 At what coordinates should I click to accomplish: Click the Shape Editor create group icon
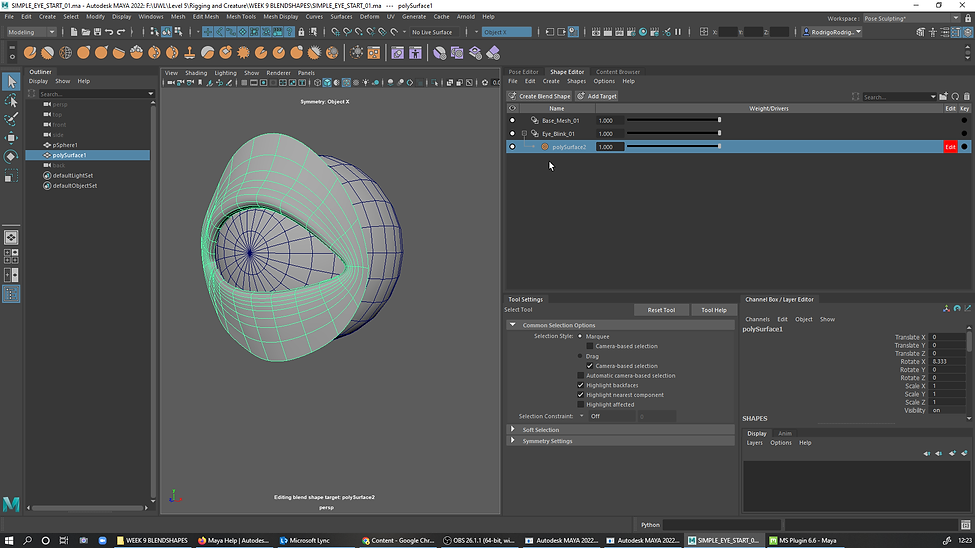(943, 96)
